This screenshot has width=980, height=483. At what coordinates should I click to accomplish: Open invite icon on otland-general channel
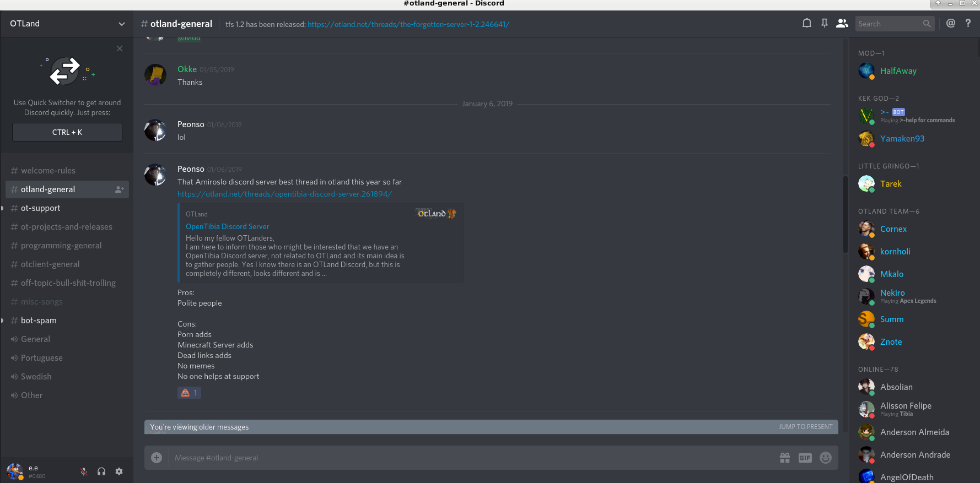click(x=119, y=189)
